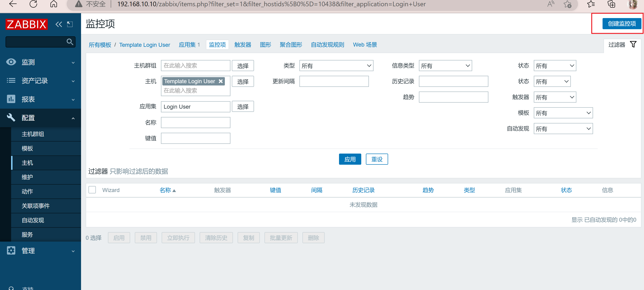
Task: Open the 触发器 filter dropdown
Action: (x=555, y=97)
